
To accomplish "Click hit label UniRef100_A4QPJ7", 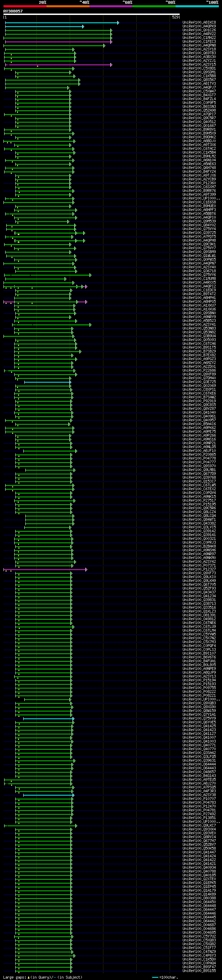I will click(199, 88).
